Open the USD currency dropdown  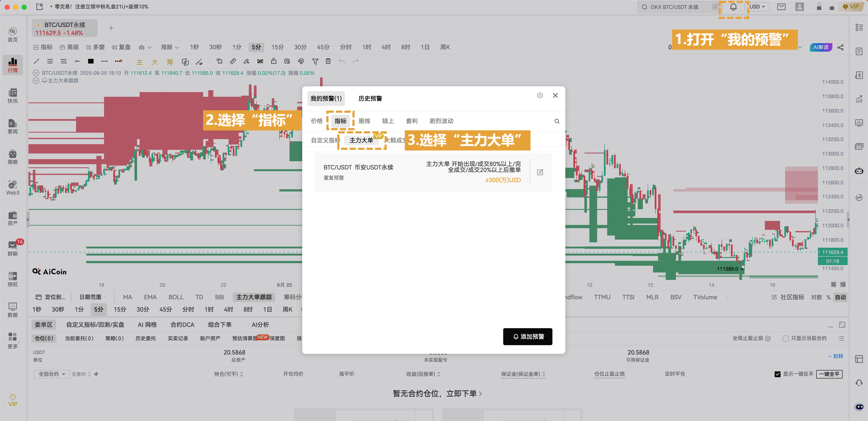point(757,6)
